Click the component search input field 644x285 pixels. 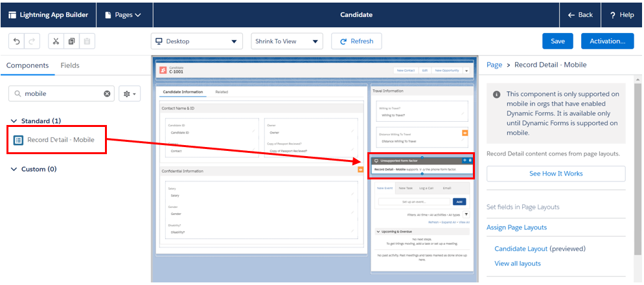coord(62,94)
